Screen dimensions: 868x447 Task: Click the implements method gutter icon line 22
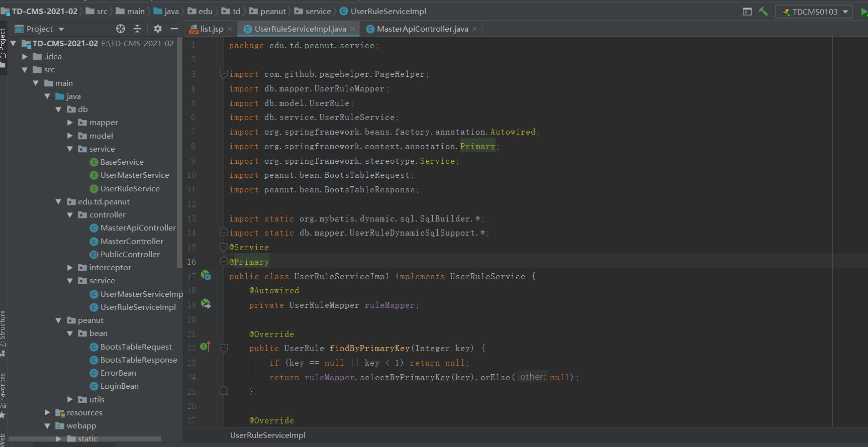pyautogui.click(x=206, y=347)
